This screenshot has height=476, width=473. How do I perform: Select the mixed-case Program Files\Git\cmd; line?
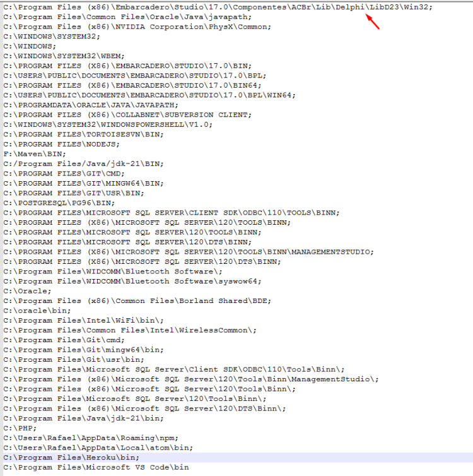pyautogui.click(x=64, y=340)
